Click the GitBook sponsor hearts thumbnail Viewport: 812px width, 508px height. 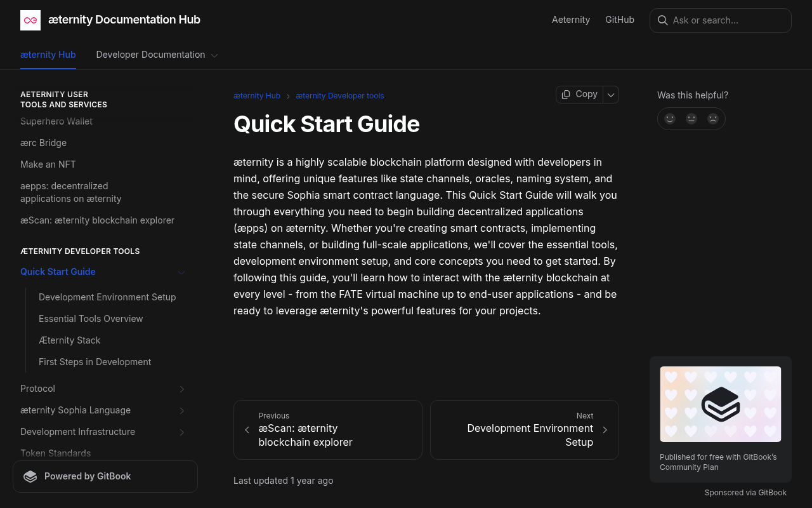[x=721, y=404]
